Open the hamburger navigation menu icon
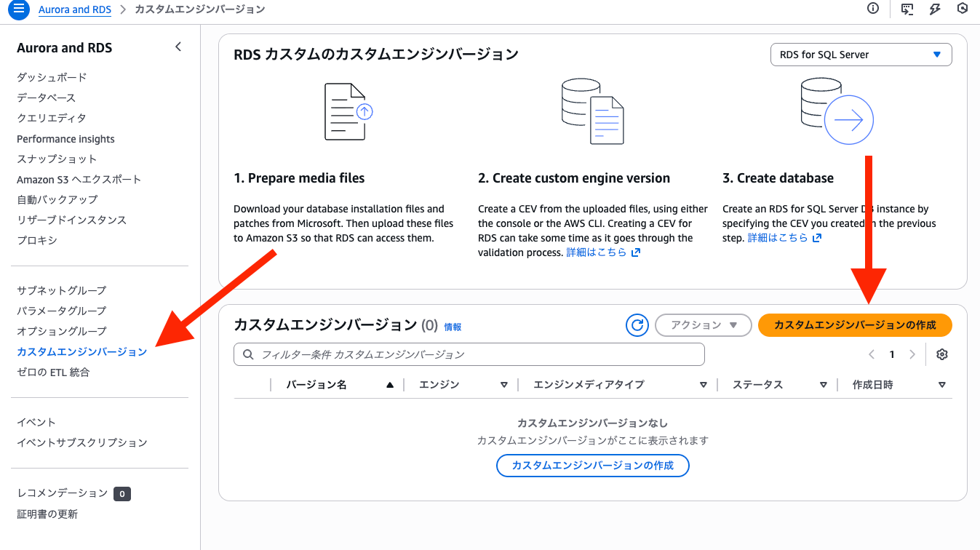 [x=19, y=9]
